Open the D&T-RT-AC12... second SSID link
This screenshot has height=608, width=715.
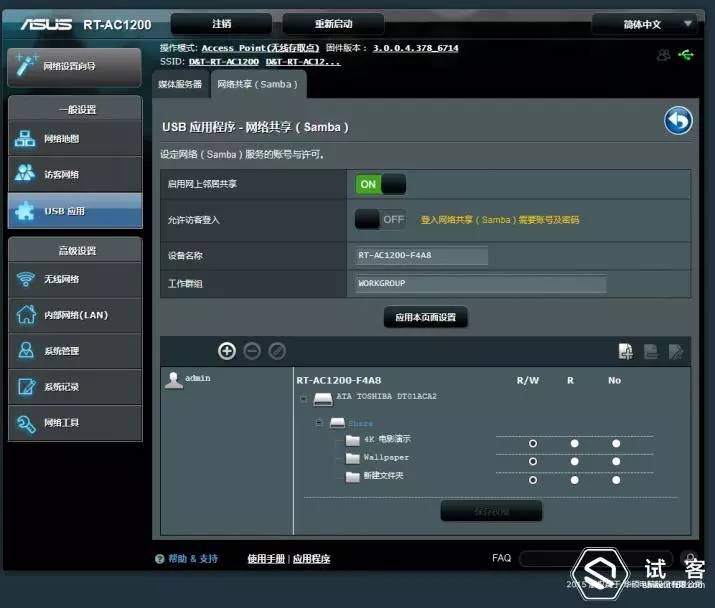303,62
